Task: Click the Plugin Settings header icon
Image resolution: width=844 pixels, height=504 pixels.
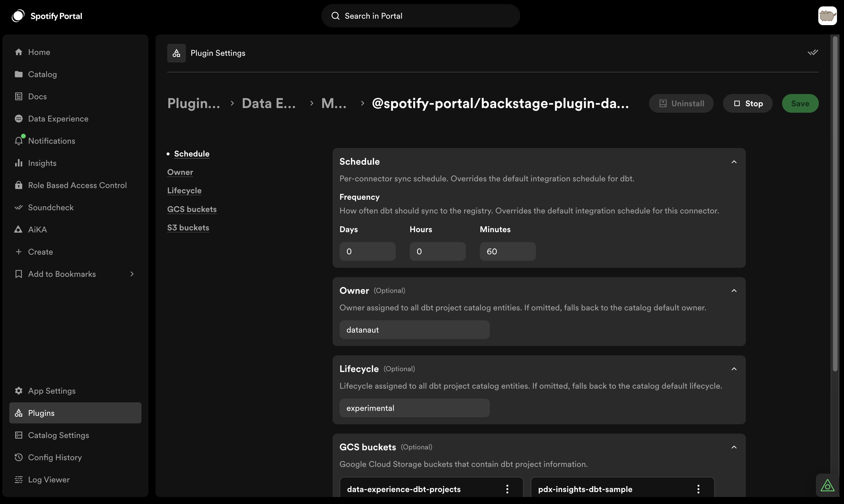Action: pyautogui.click(x=177, y=53)
